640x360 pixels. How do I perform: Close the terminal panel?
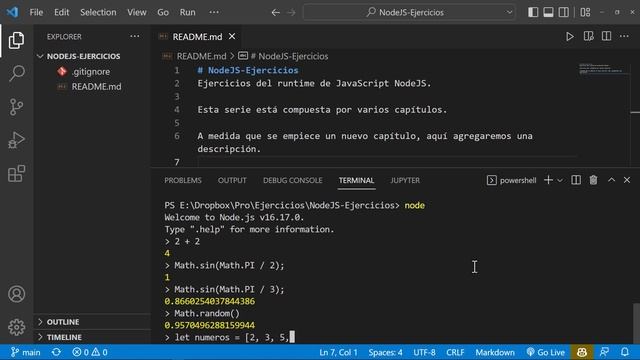click(x=627, y=180)
